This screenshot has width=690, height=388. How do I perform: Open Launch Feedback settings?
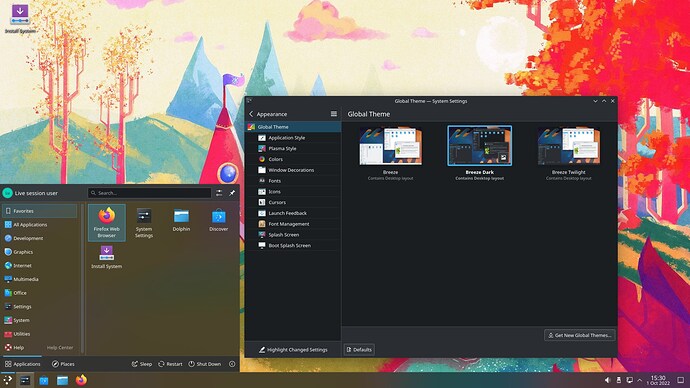click(293, 213)
